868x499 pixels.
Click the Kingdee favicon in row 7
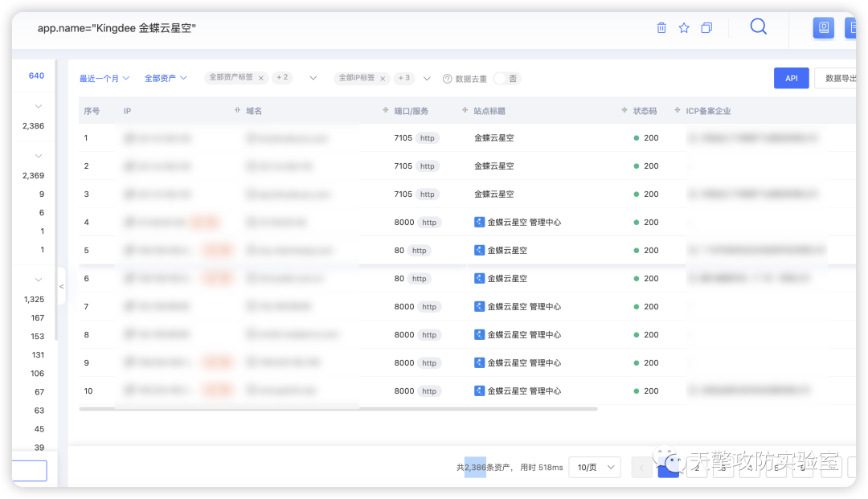coord(479,306)
